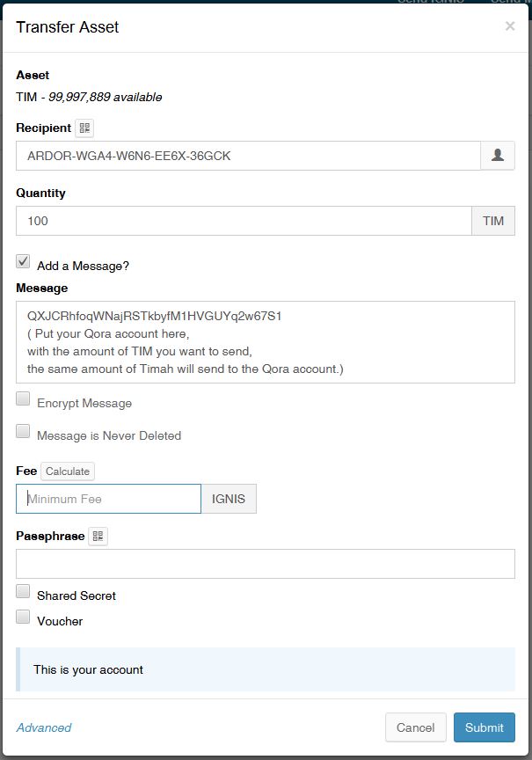Viewport: 532px width, 760px height.
Task: Click inside the Message text area
Action: (266, 342)
